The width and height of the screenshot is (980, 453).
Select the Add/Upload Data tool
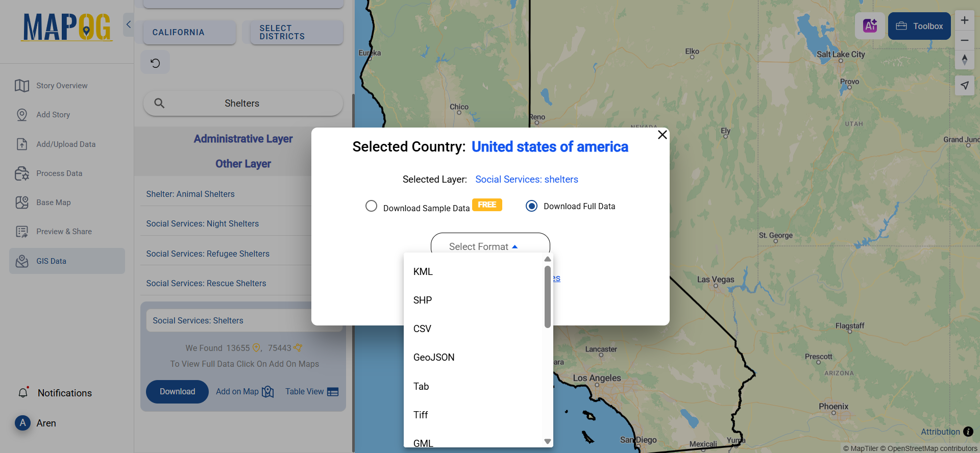tap(65, 144)
